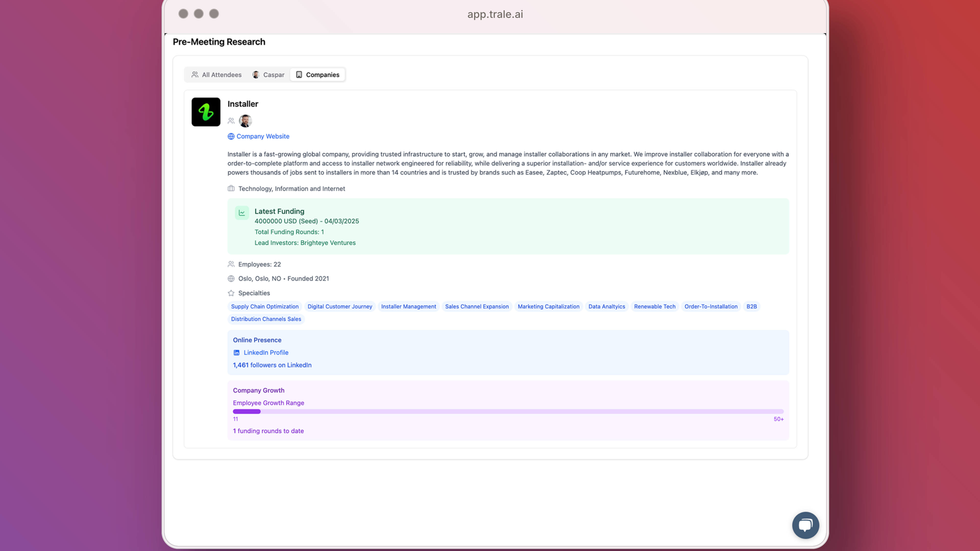Click the Lead Investors: Brighteye Ventures text
The height and width of the screenshot is (551, 980).
305,243
